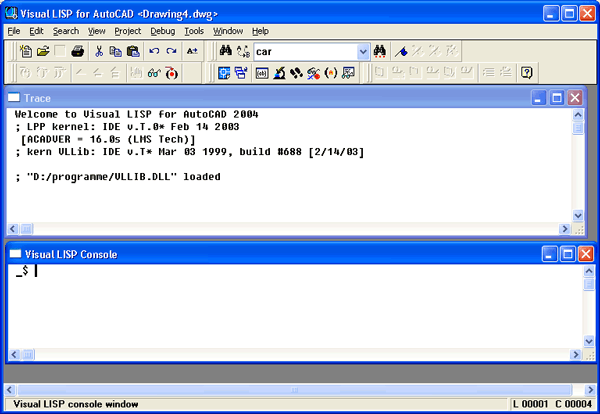This screenshot has height=414, width=600.
Task: Click the Undo arrow icon
Action: coord(154,50)
